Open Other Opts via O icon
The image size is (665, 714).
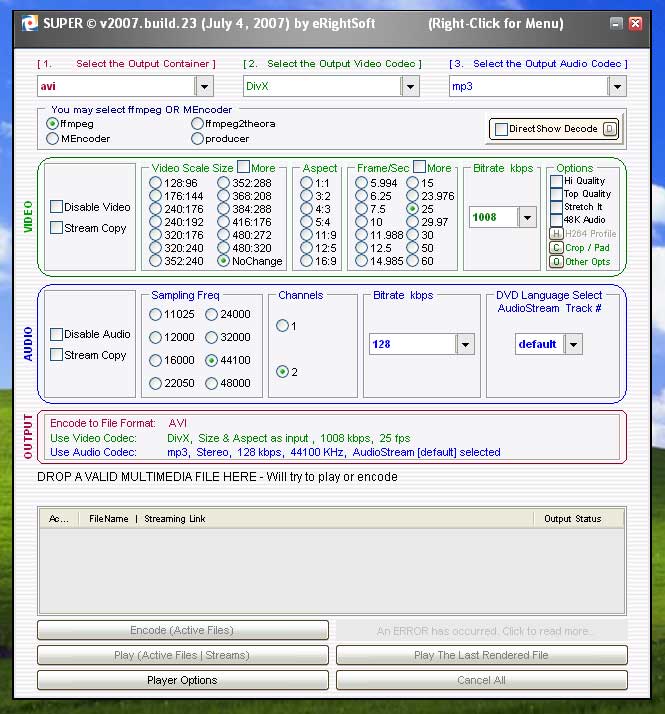[556, 262]
